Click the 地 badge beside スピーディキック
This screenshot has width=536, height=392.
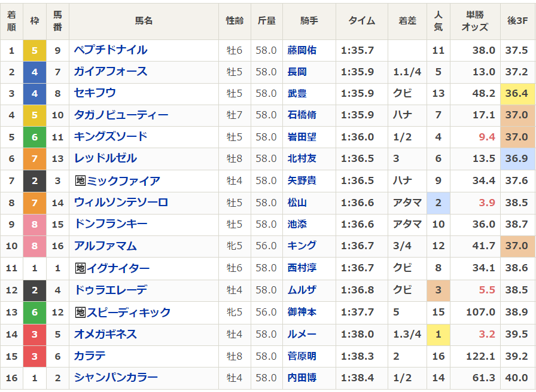pos(80,312)
